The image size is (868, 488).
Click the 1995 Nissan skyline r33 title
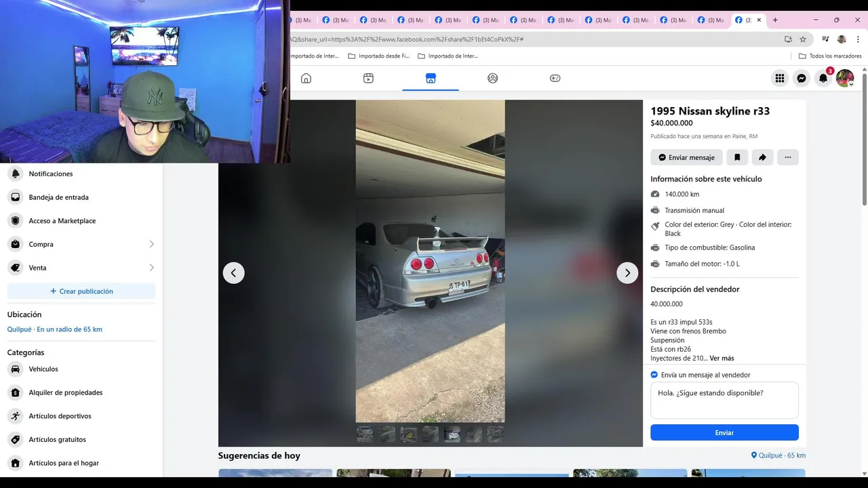[x=710, y=111]
